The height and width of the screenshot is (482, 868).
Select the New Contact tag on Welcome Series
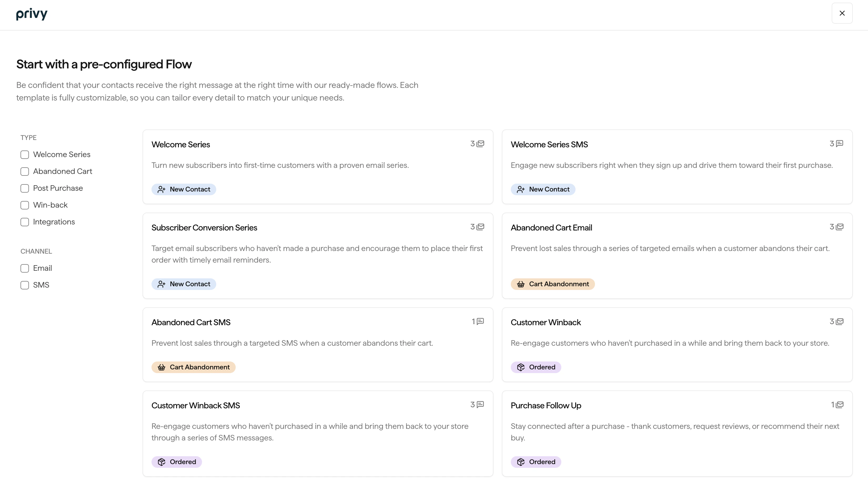184,189
